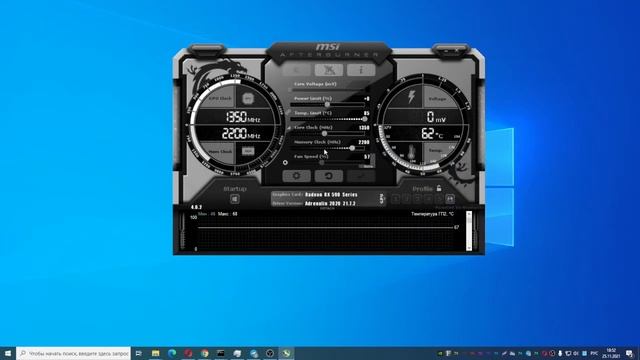Click the Adrenalin 2020 driver version text
The image size is (640, 360).
(x=330, y=203)
